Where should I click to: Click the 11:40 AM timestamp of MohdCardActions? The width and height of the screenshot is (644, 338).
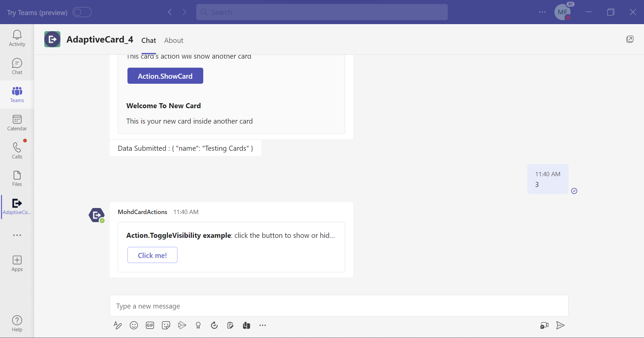click(186, 212)
